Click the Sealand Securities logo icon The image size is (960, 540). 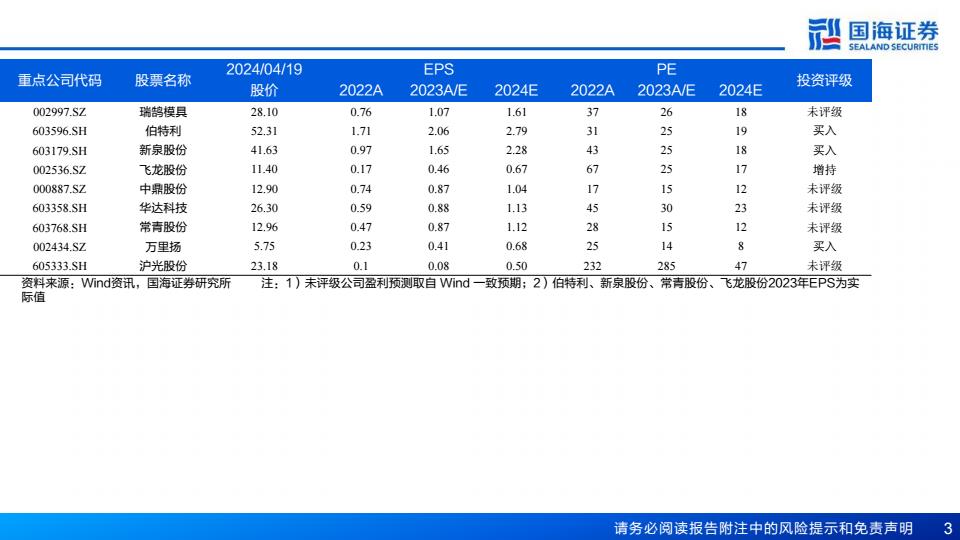(x=824, y=34)
